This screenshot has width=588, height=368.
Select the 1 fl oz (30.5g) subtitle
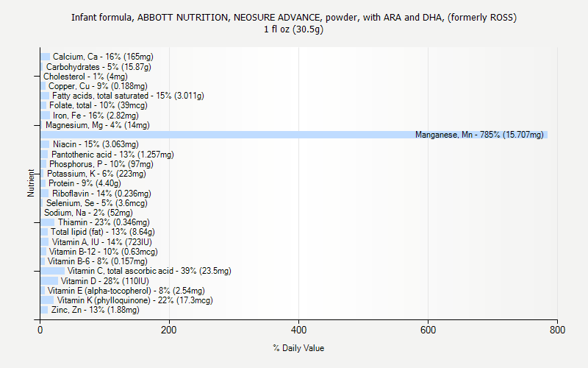tap(293, 29)
